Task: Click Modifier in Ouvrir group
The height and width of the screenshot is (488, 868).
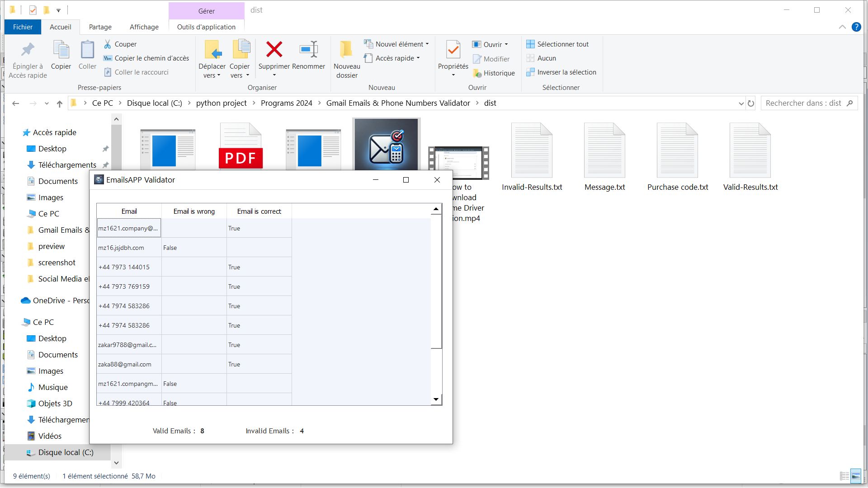Action: coord(491,59)
